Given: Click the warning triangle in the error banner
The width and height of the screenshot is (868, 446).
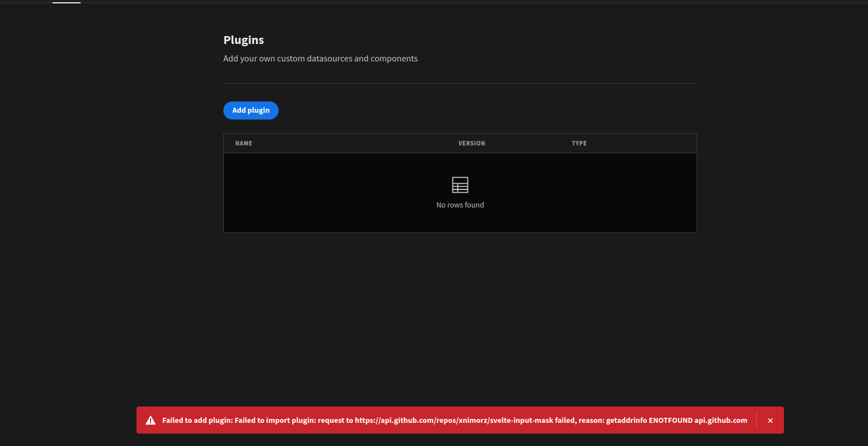Looking at the screenshot, I should pyautogui.click(x=151, y=419).
